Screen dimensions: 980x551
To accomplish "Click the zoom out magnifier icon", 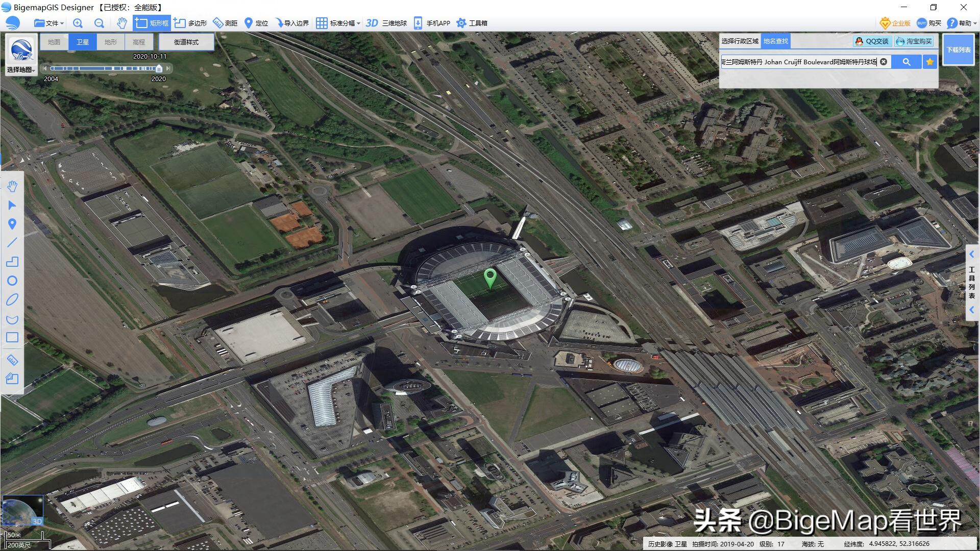I will pyautogui.click(x=99, y=23).
